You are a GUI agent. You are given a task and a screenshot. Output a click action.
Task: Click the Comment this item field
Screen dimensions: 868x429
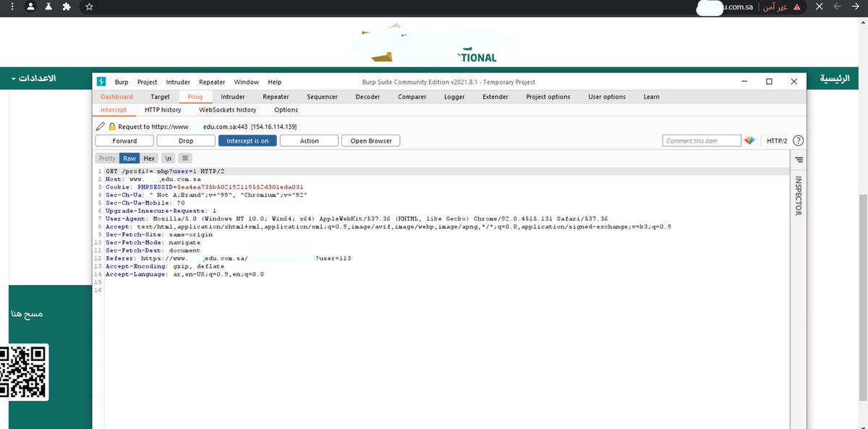[702, 141]
